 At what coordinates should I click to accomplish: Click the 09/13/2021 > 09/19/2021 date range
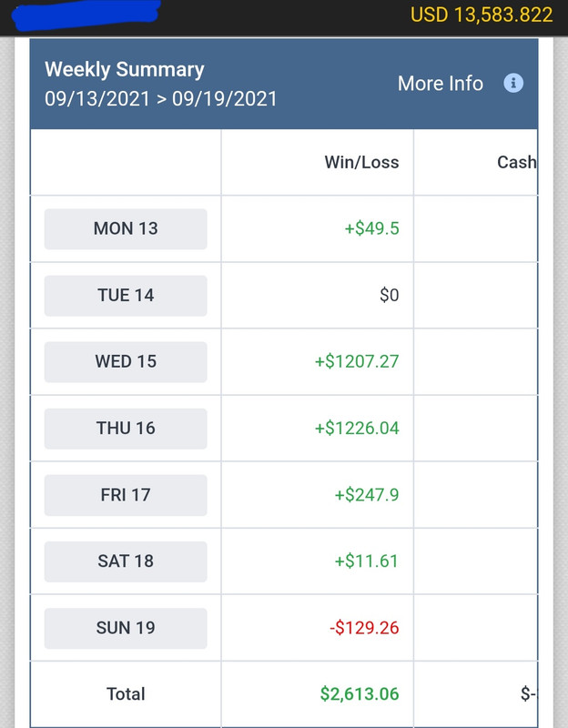pos(161,99)
